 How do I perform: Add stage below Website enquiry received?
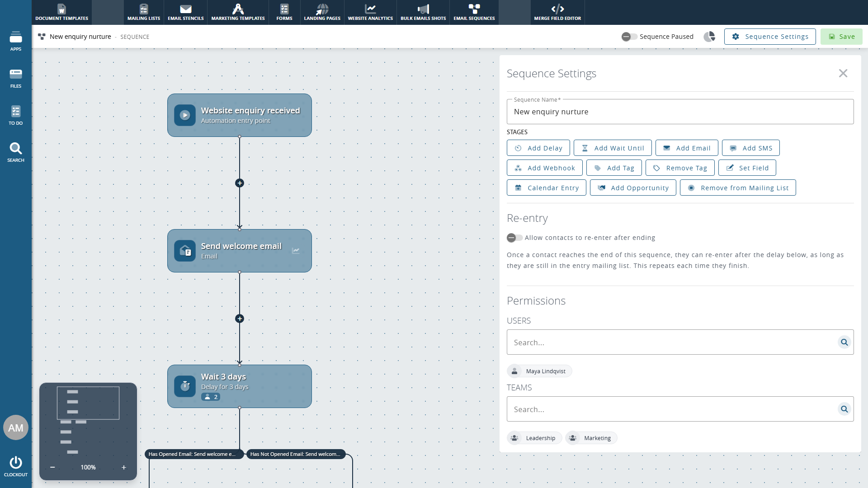tap(240, 183)
